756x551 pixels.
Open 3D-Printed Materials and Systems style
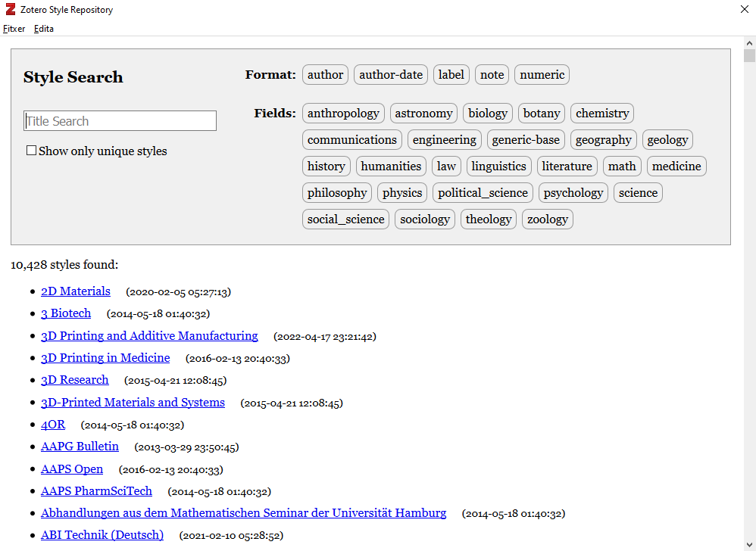(x=133, y=402)
